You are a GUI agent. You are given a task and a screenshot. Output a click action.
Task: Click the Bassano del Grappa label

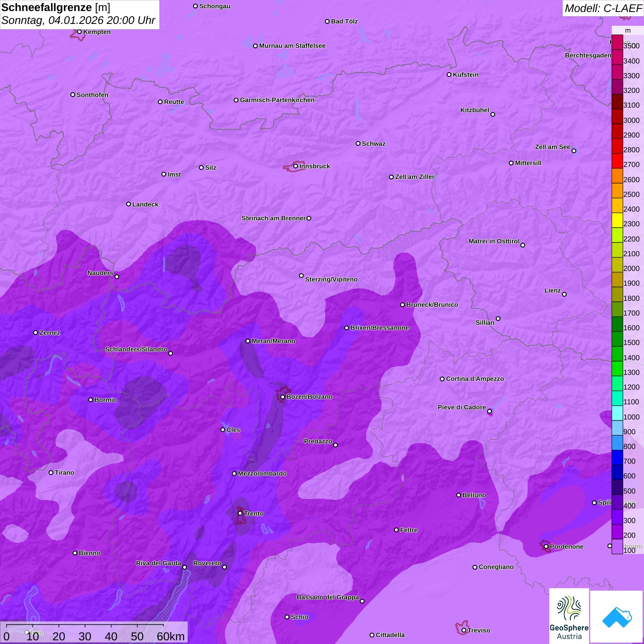pyautogui.click(x=328, y=597)
